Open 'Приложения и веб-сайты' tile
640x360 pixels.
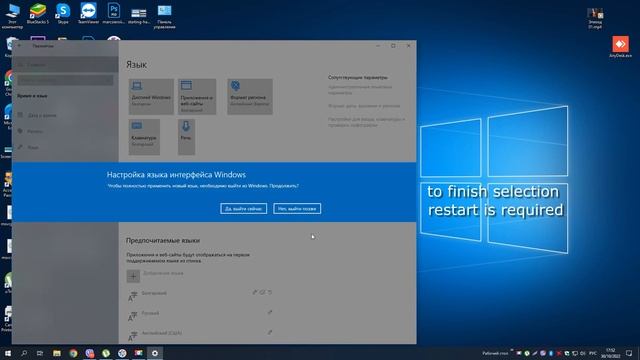(x=197, y=96)
